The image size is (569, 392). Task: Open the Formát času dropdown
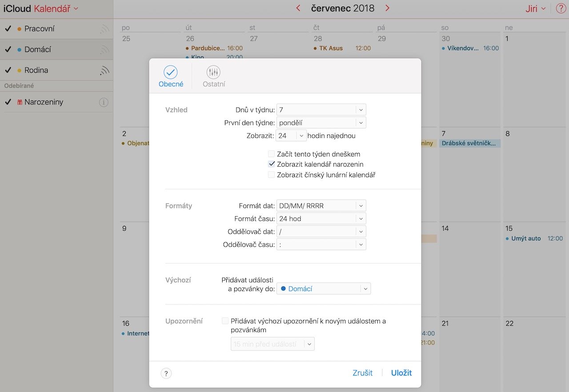(321, 219)
